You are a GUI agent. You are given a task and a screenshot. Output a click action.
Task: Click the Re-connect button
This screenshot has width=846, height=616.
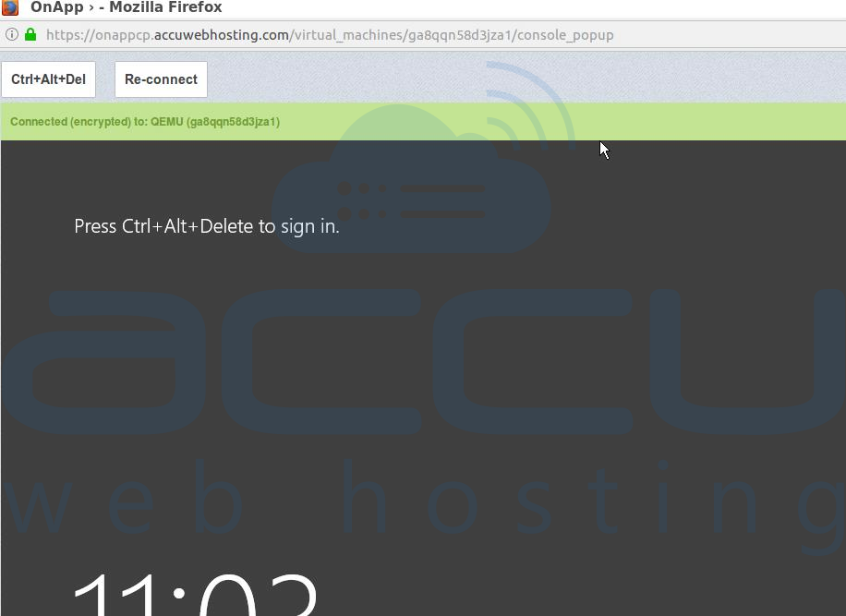[161, 79]
